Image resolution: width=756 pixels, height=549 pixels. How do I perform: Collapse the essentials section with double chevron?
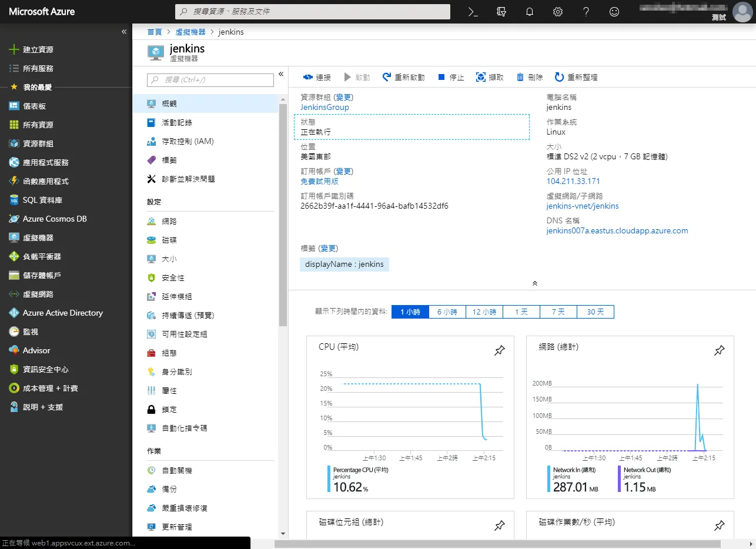(534, 283)
